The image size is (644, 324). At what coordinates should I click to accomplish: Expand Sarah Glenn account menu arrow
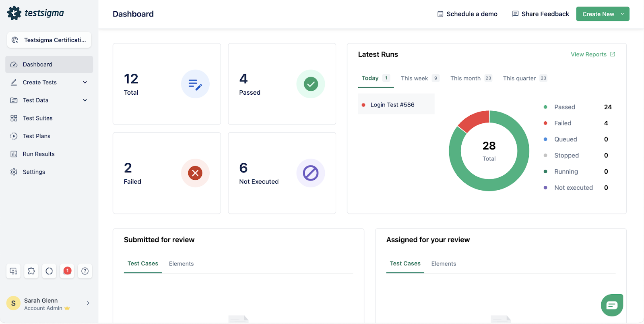click(88, 303)
